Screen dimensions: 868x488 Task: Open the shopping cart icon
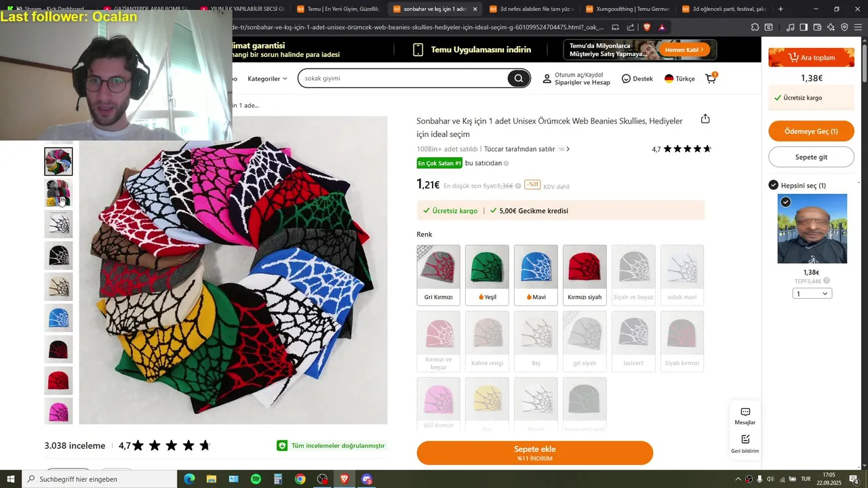coord(711,78)
